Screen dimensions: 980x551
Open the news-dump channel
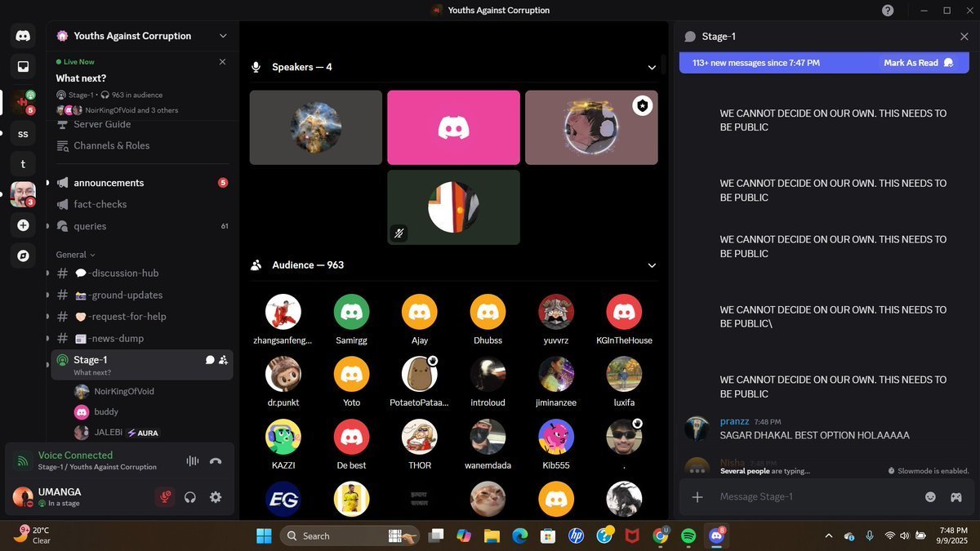142,338
